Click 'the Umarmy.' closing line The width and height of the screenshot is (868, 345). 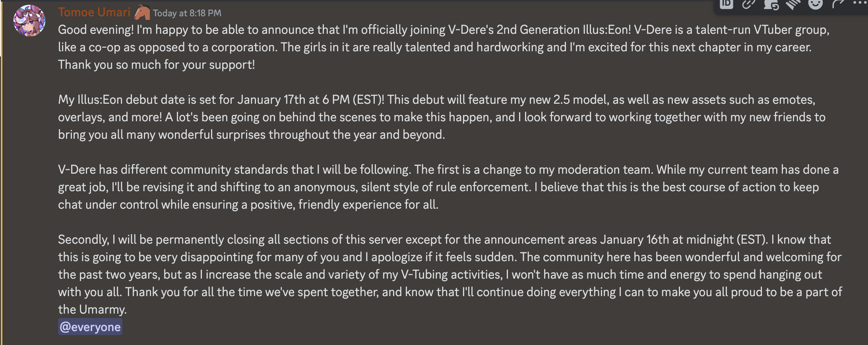pyautogui.click(x=92, y=310)
